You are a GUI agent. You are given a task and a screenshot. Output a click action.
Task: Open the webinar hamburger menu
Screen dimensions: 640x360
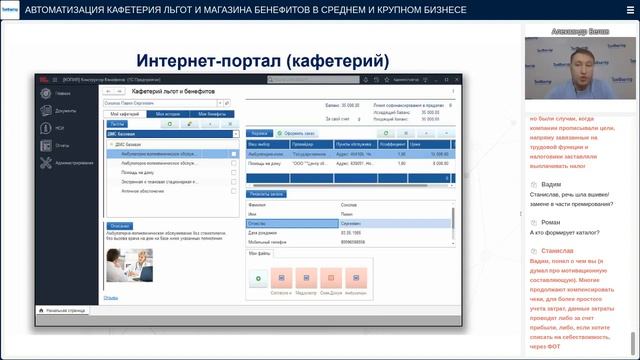tap(630, 10)
